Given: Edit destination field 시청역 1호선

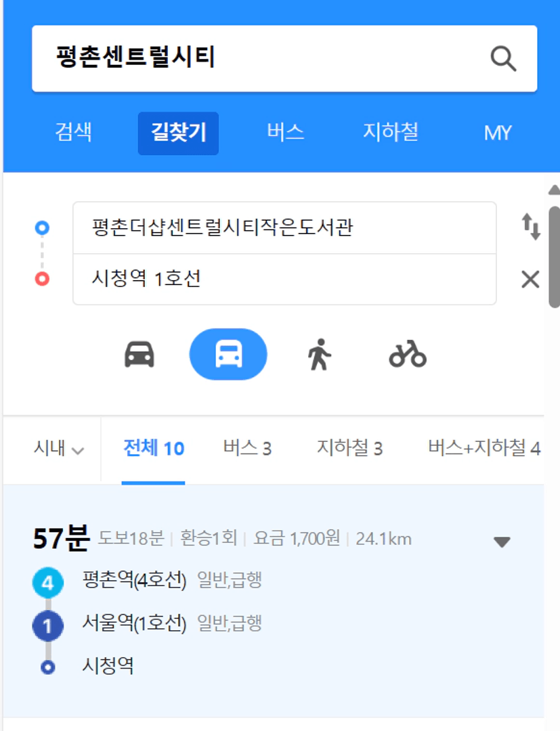Looking at the screenshot, I should click(x=284, y=280).
